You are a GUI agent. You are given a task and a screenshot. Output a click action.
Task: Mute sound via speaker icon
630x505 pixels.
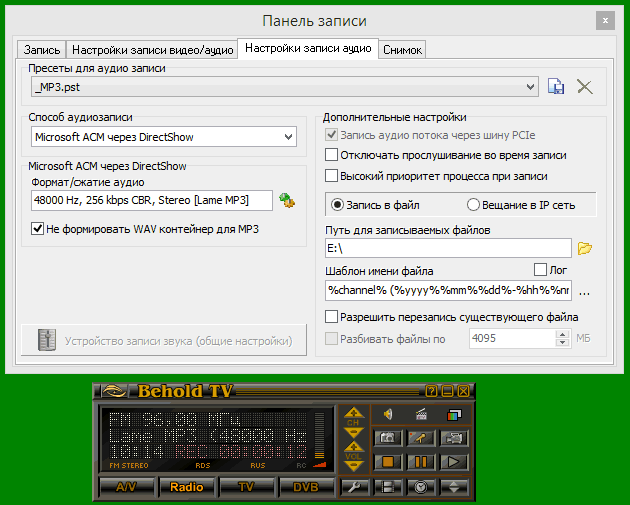[x=388, y=414]
